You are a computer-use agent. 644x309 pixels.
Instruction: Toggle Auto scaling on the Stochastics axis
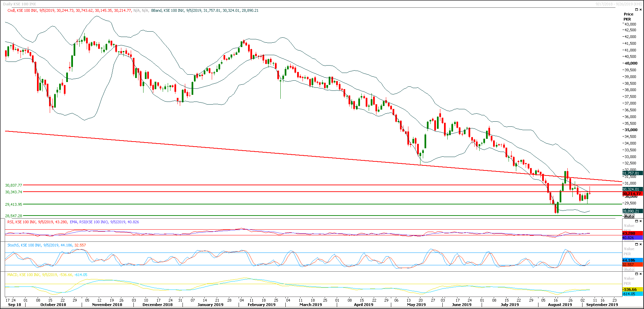629,269
